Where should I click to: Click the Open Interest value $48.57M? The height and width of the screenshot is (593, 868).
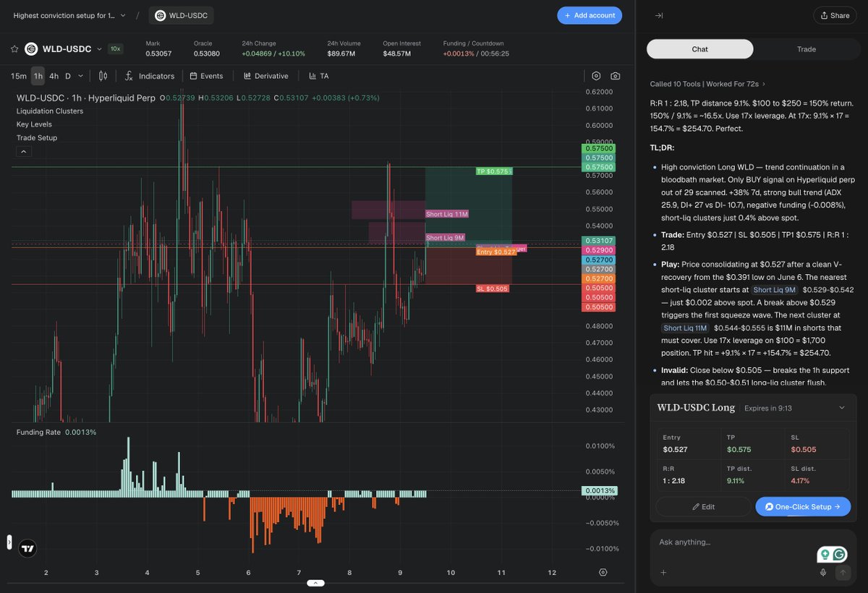coord(396,54)
